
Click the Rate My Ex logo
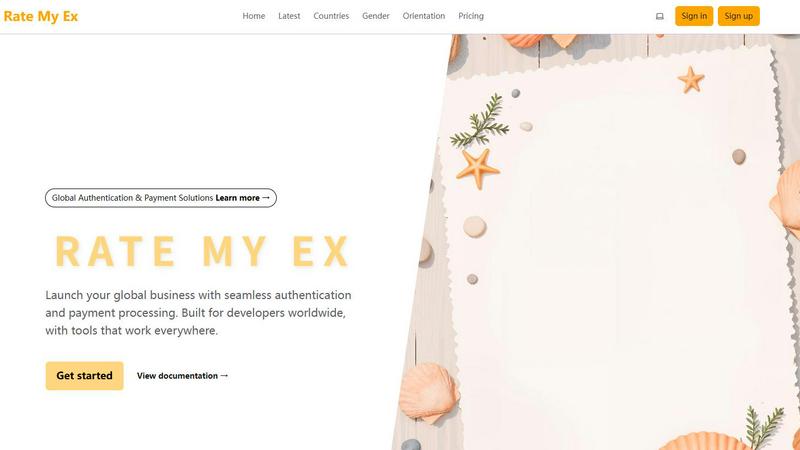tap(41, 16)
